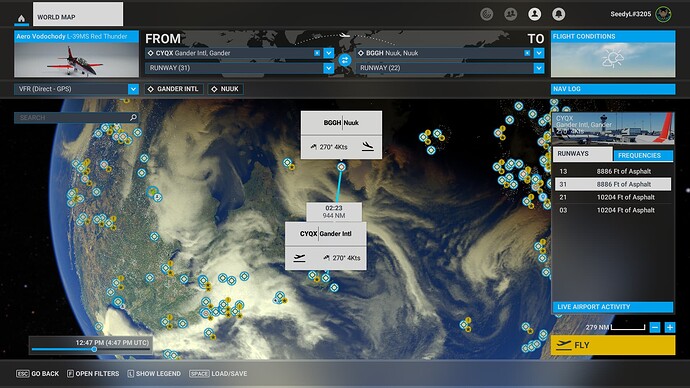This screenshot has height=388, width=690.
Task: Click the search magnifier icon
Action: tap(133, 117)
